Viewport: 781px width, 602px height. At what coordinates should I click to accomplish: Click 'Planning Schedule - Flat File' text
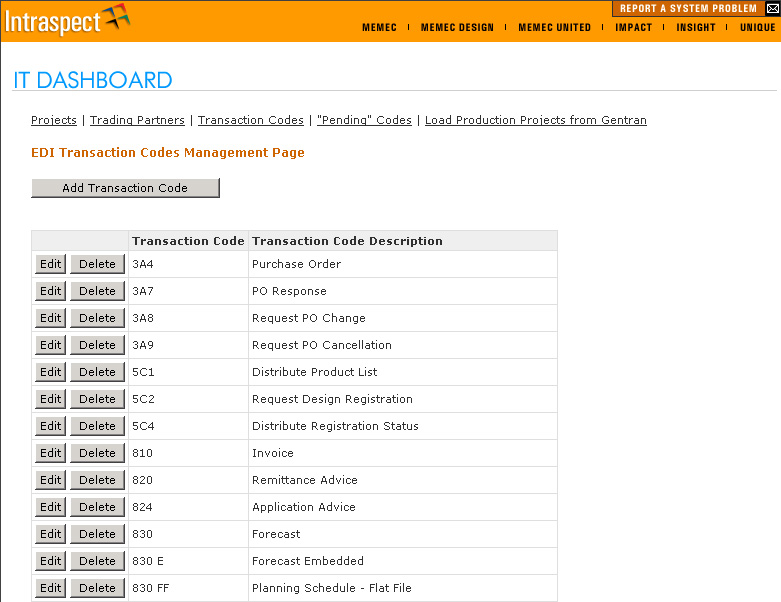pyautogui.click(x=332, y=588)
